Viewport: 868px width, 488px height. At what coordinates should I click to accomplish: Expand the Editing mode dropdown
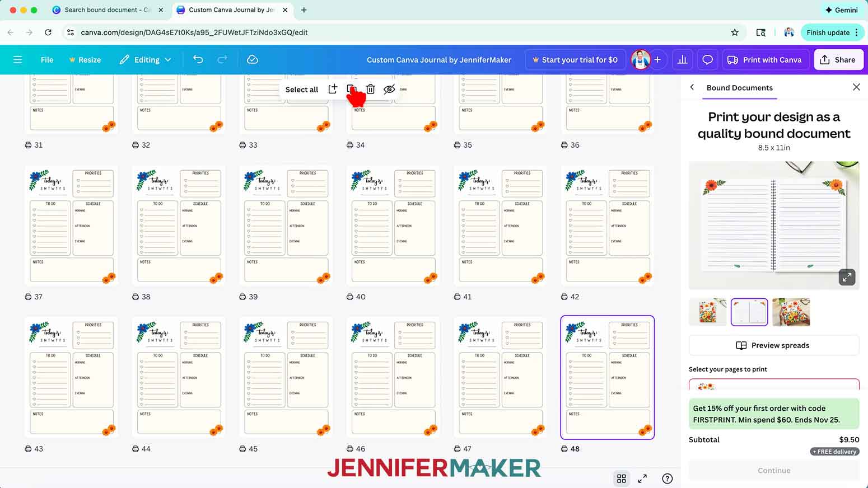coord(145,60)
